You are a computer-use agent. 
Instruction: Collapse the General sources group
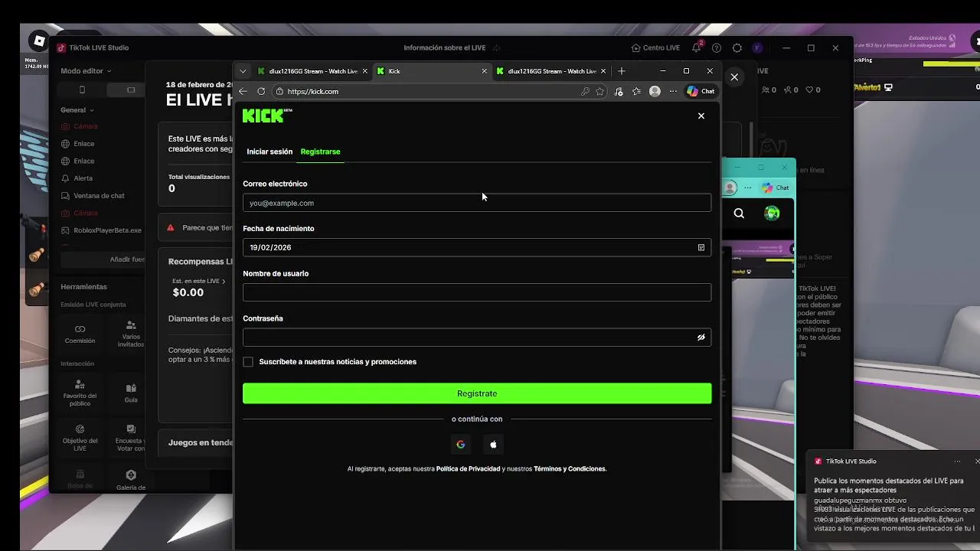77,110
